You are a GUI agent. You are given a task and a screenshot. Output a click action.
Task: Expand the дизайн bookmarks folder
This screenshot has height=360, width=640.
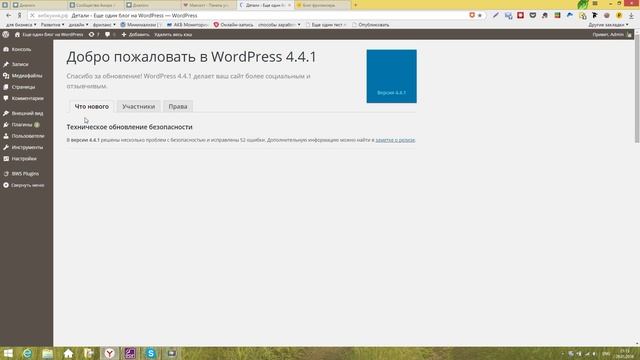point(78,25)
